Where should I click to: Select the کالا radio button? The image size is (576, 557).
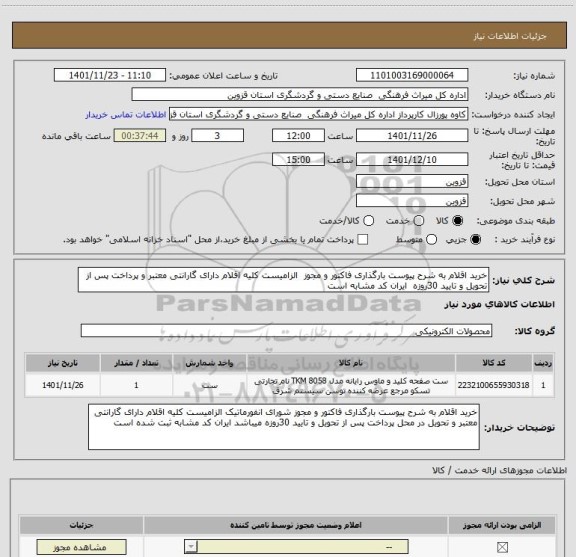click(458, 221)
